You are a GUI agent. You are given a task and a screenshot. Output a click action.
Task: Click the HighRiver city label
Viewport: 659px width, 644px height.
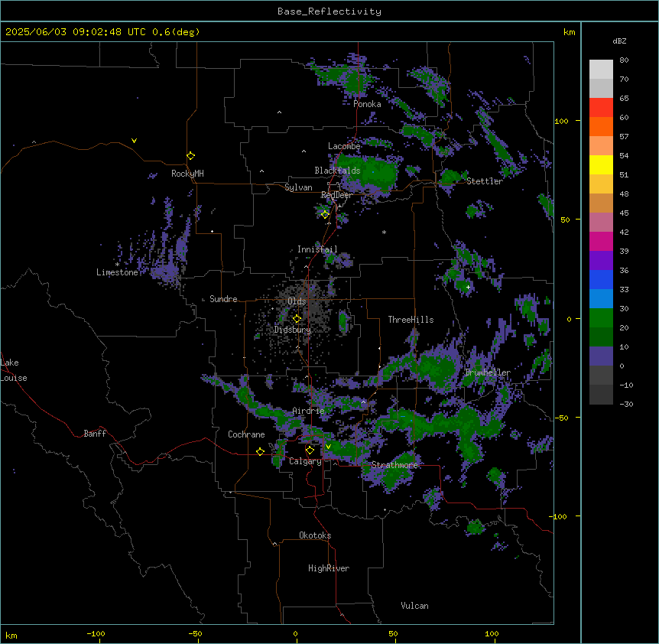[329, 568]
